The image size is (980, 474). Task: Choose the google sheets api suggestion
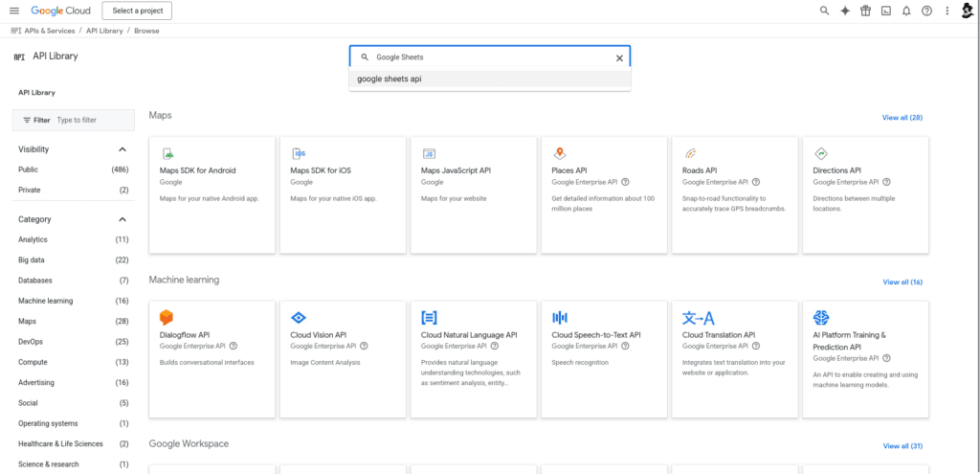click(490, 79)
